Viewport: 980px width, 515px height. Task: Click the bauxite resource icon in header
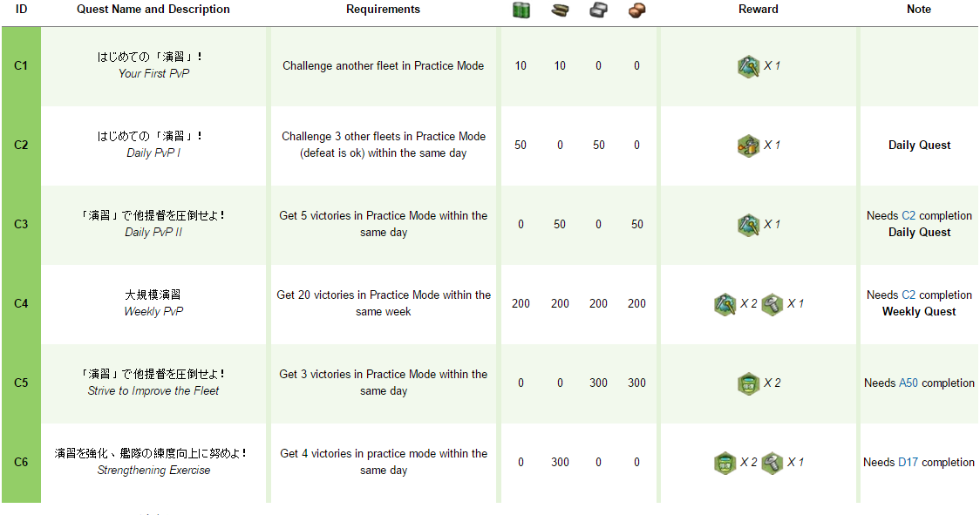tap(636, 10)
